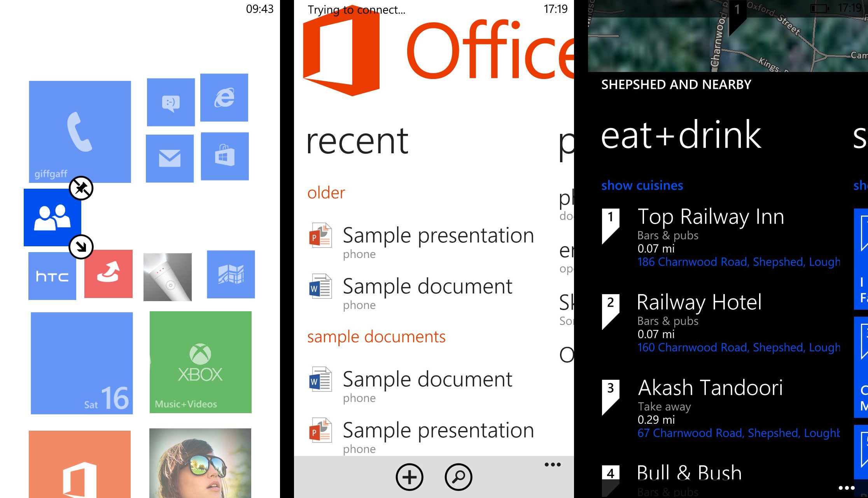Open the Messaging tile
868x498 pixels.
pyautogui.click(x=171, y=102)
